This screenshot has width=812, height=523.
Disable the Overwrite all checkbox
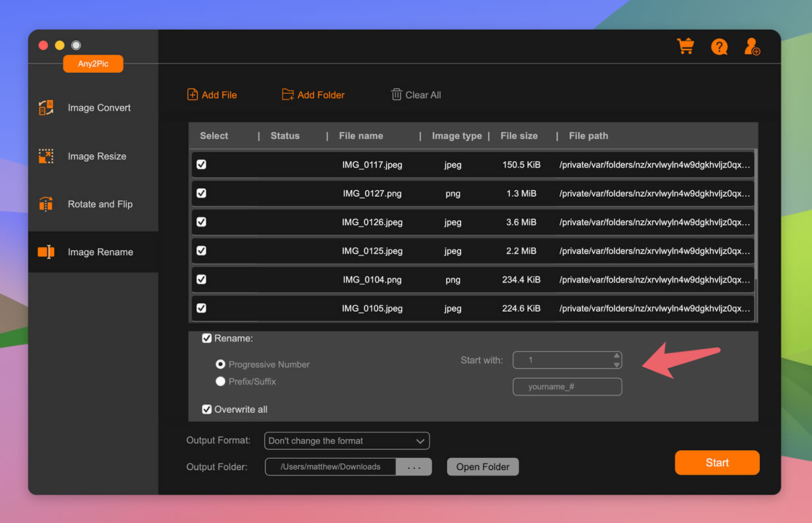pyautogui.click(x=207, y=409)
